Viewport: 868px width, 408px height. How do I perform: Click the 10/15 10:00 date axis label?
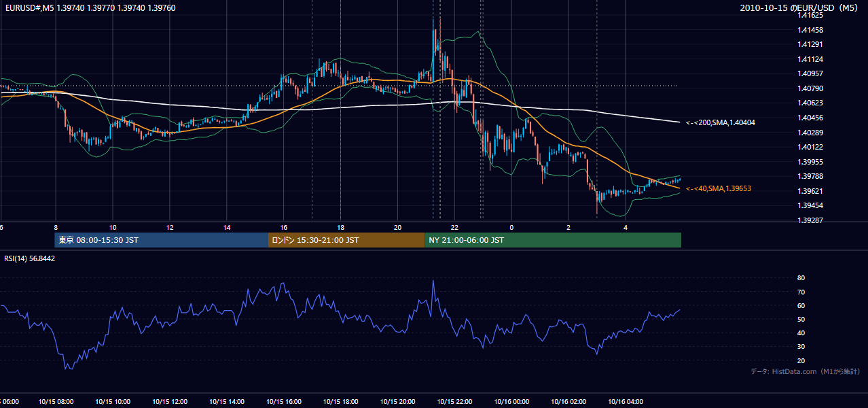click(113, 401)
